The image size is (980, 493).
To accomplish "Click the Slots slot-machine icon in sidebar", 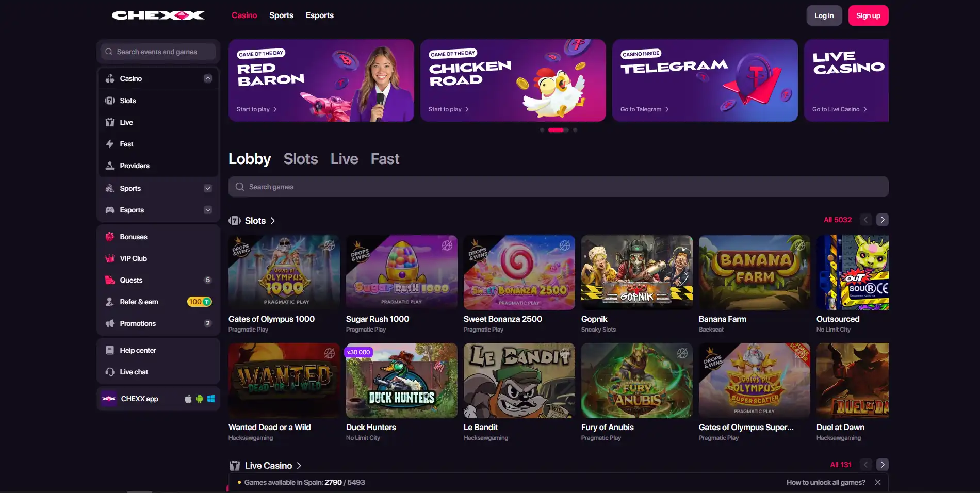I will (110, 101).
